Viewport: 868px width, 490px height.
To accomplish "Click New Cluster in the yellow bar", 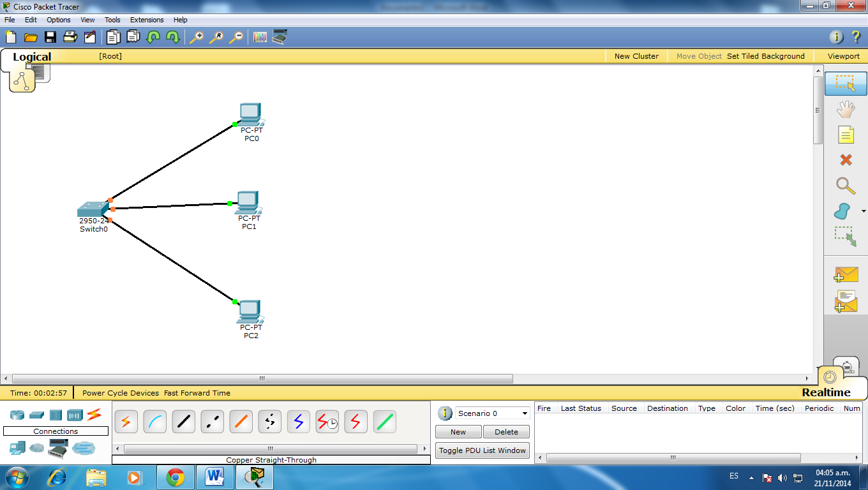I will pos(636,56).
